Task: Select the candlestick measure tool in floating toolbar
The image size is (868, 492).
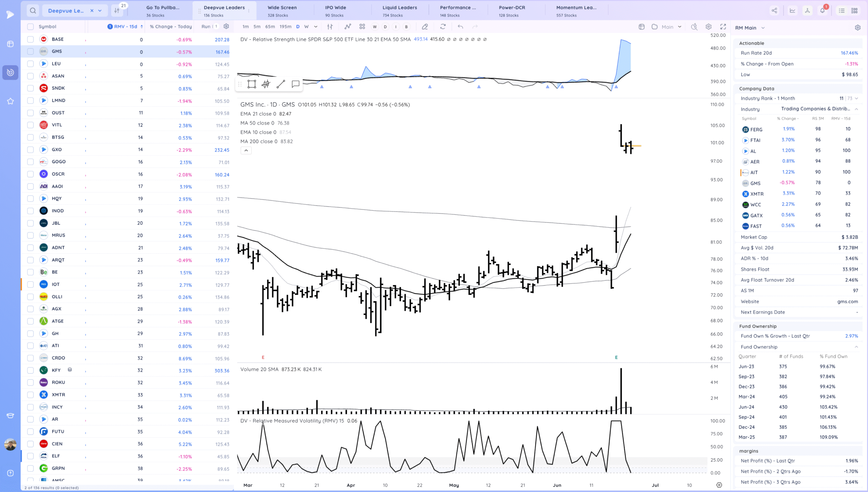Action: point(266,84)
